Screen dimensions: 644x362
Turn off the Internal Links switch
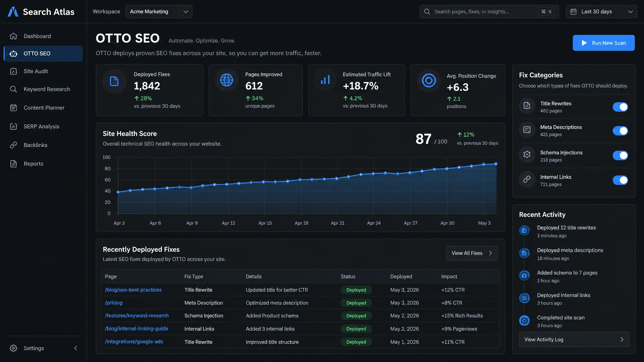pyautogui.click(x=620, y=180)
